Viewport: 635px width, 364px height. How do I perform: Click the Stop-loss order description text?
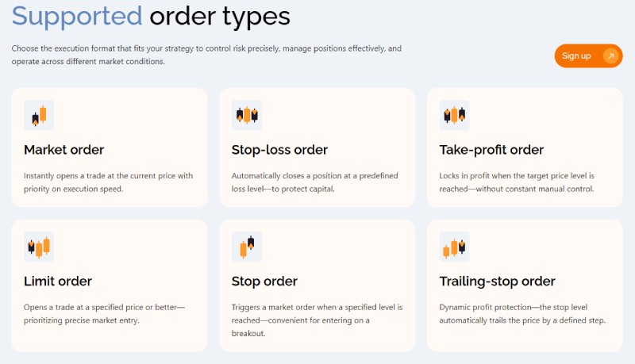(314, 182)
